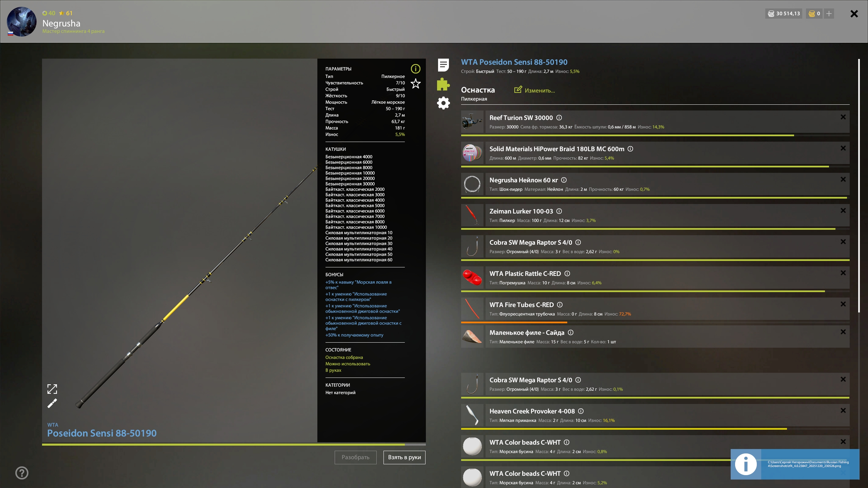Image resolution: width=868 pixels, height=488 pixels.
Task: Click the Negrusha player avatar
Action: (22, 22)
